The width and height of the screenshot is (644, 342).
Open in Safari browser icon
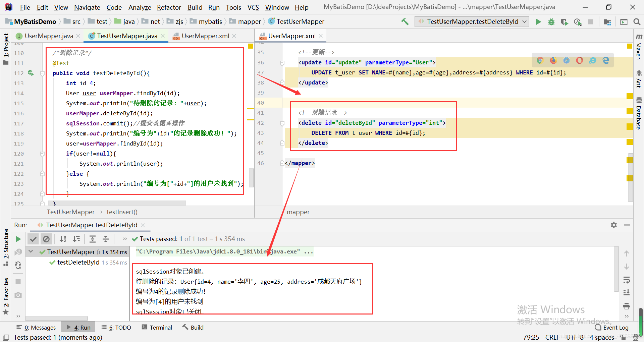tap(567, 60)
